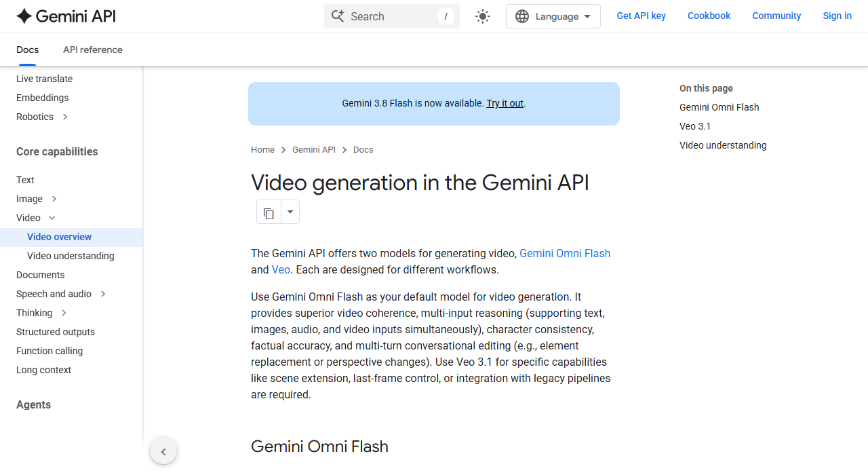Screen dimensions: 868x475
Task: Open Live translate in sidebar
Action: (45, 79)
